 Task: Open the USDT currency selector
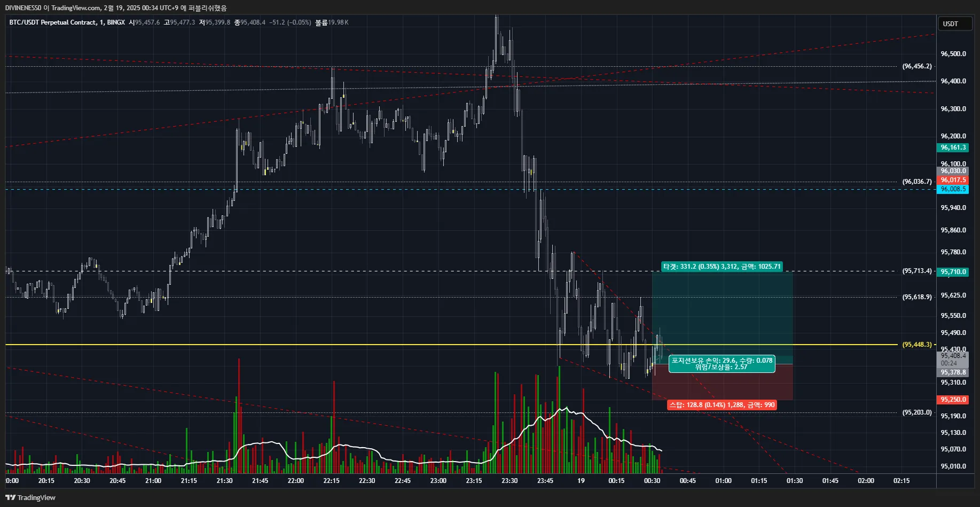tap(954, 24)
